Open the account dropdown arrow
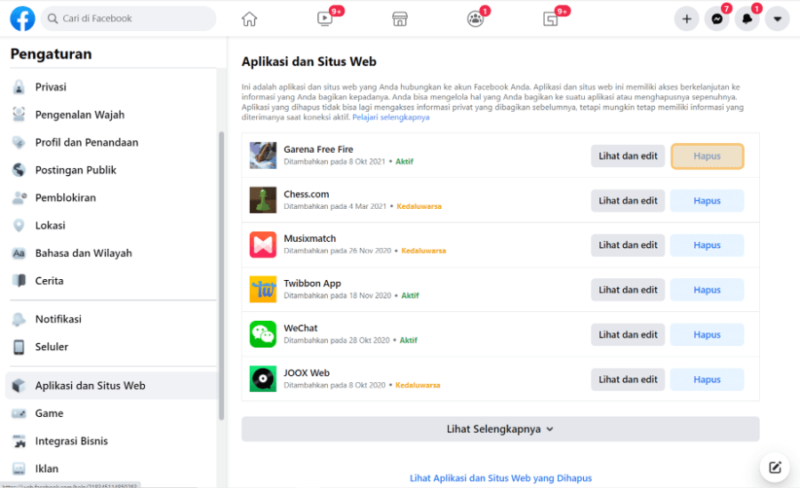800x488 pixels. [777, 19]
